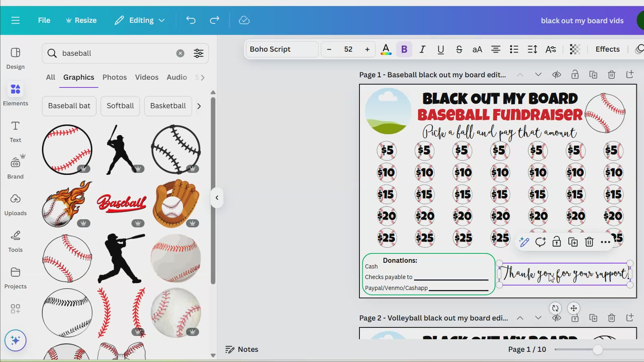Hide Page 1 using eye icon
Viewport: 644px width, 362px height.
(556, 75)
